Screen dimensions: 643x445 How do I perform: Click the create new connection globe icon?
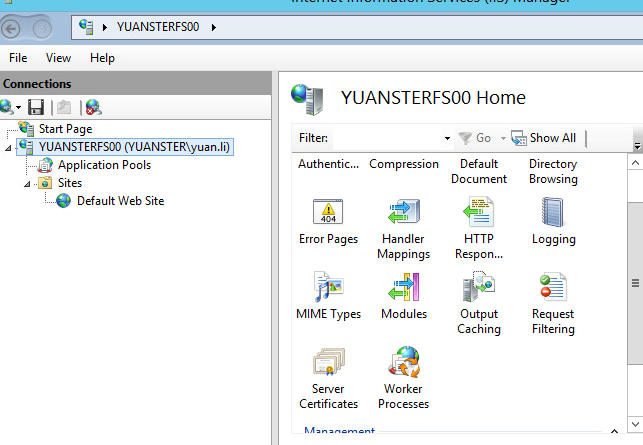click(7, 107)
